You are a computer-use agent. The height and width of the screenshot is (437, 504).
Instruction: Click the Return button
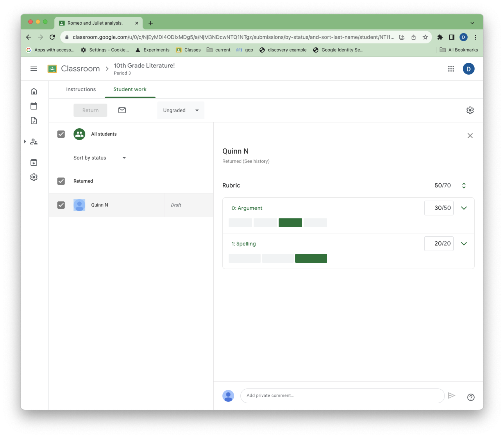point(90,110)
